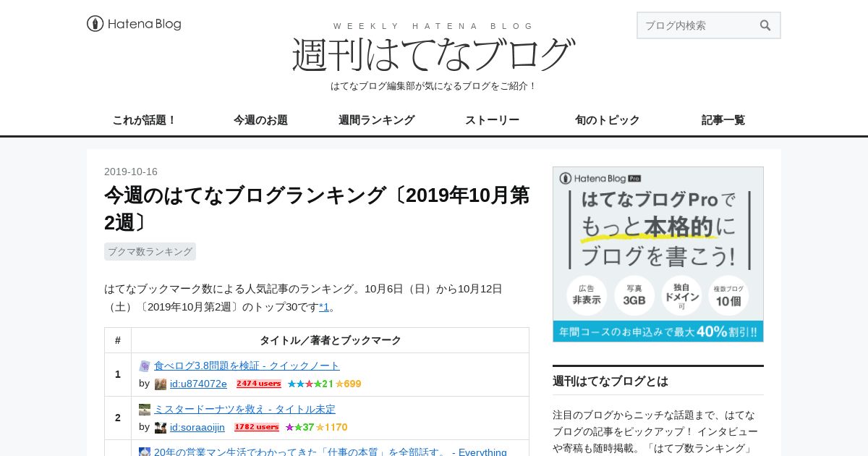Click the タイトル／著者とブックマーク table header
The height and width of the screenshot is (456, 868).
point(330,340)
